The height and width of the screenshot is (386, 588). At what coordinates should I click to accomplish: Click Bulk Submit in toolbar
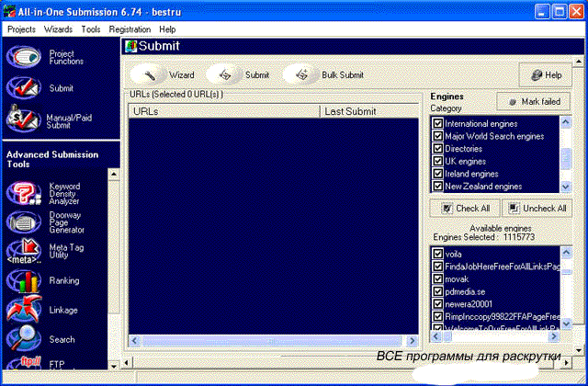[324, 75]
